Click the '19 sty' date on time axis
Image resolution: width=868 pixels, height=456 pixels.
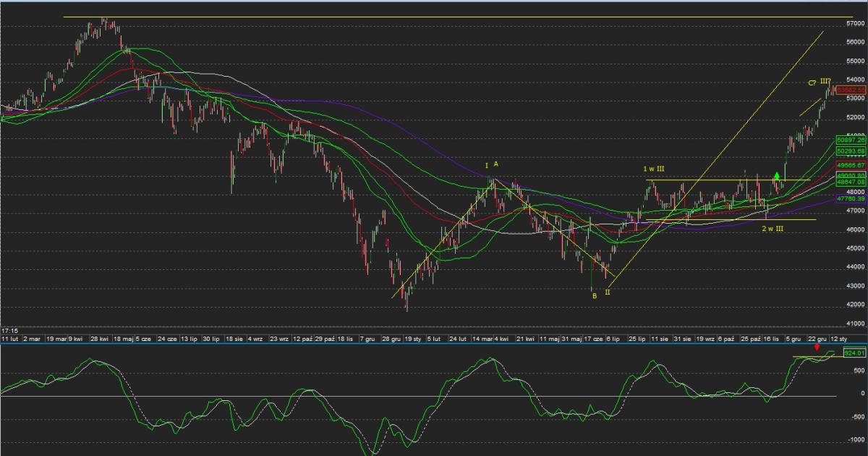[x=413, y=338]
